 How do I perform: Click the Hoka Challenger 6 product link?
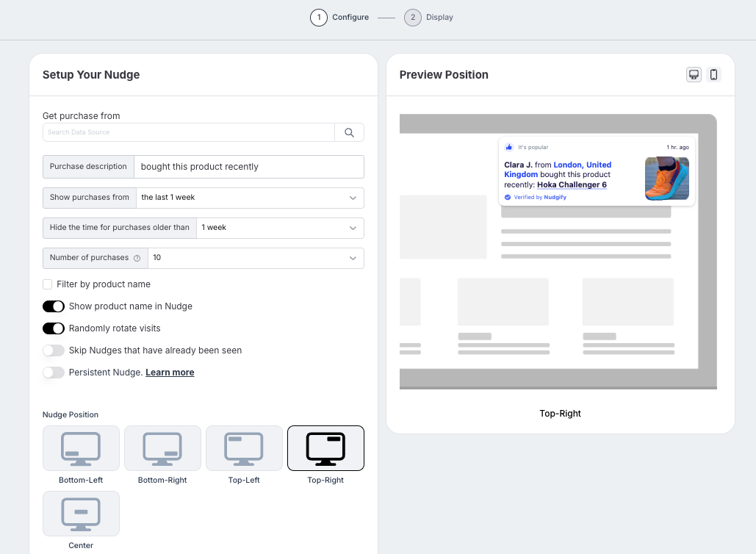click(x=572, y=184)
